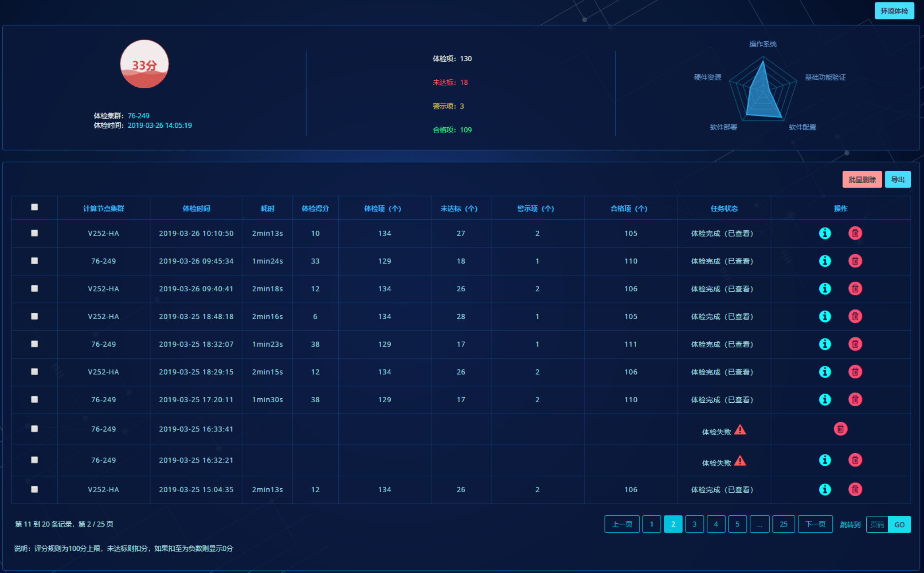Jump to page 25 in pagination

(783, 524)
